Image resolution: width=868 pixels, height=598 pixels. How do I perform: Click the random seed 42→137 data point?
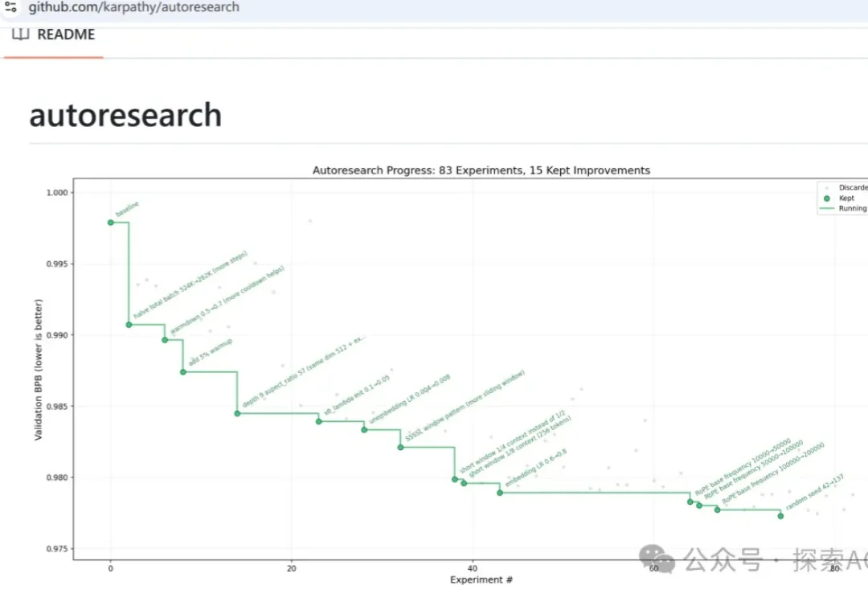(780, 516)
